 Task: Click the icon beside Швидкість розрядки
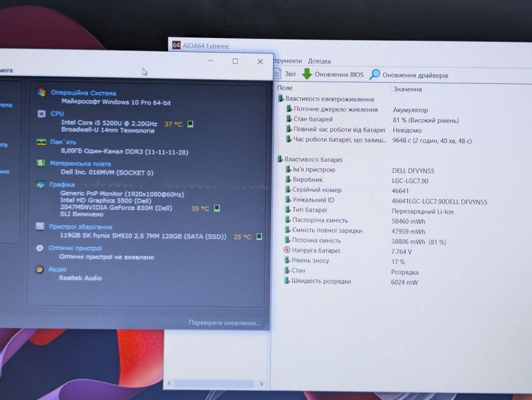coord(287,281)
